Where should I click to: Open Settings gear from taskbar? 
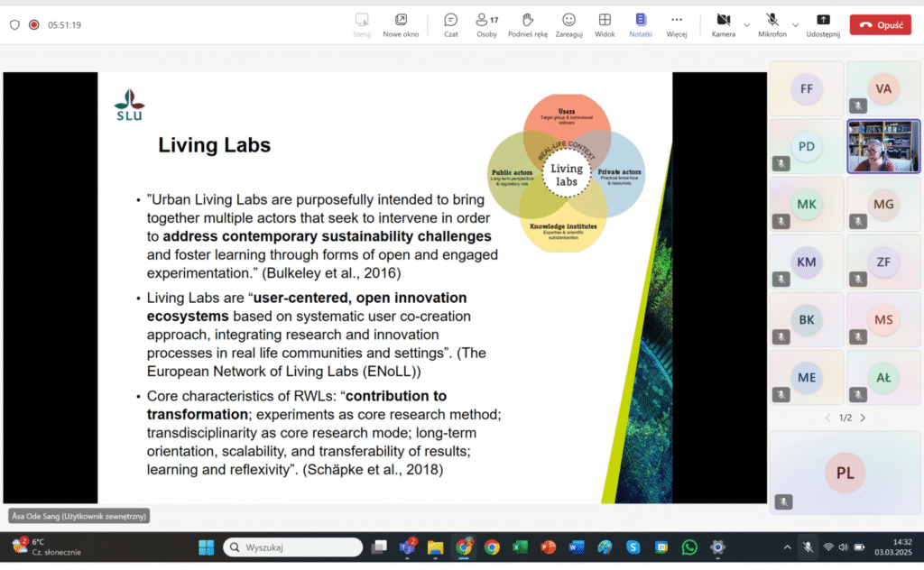click(x=717, y=547)
